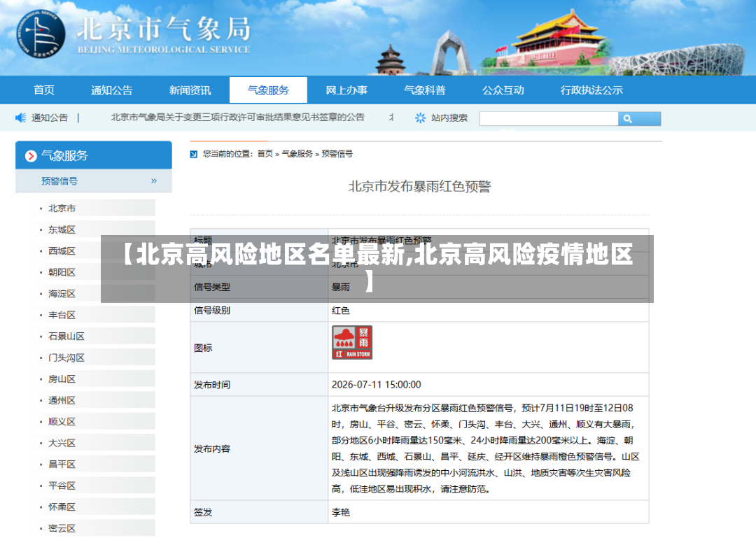Click the 站内搜索 label
Screen dimensions: 756x538
(449, 118)
